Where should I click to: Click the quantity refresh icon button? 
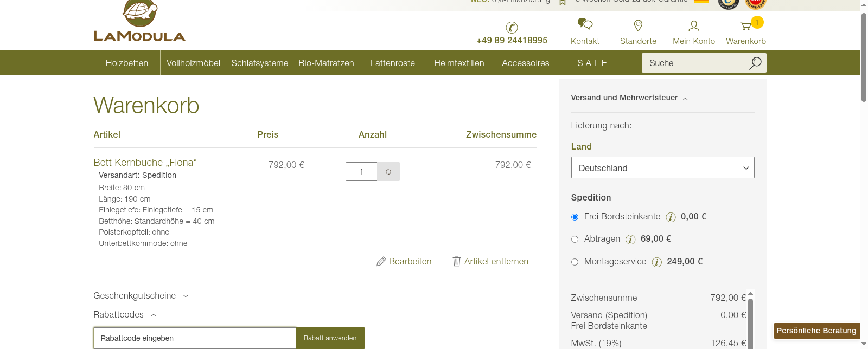(388, 172)
